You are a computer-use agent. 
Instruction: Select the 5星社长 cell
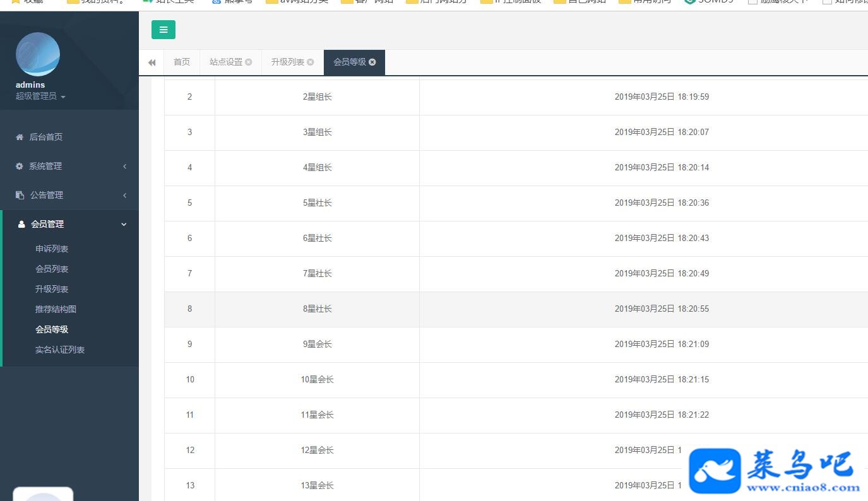(317, 203)
